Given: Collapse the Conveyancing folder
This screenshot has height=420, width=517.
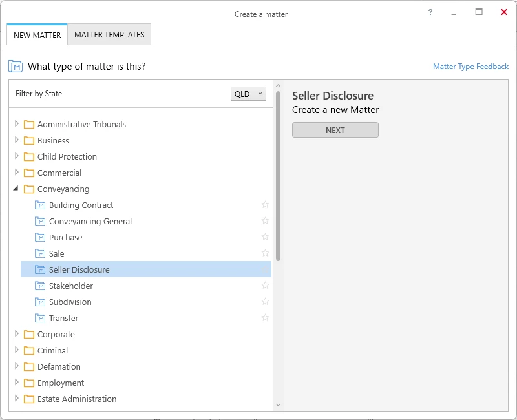Looking at the screenshot, I should coord(17,189).
